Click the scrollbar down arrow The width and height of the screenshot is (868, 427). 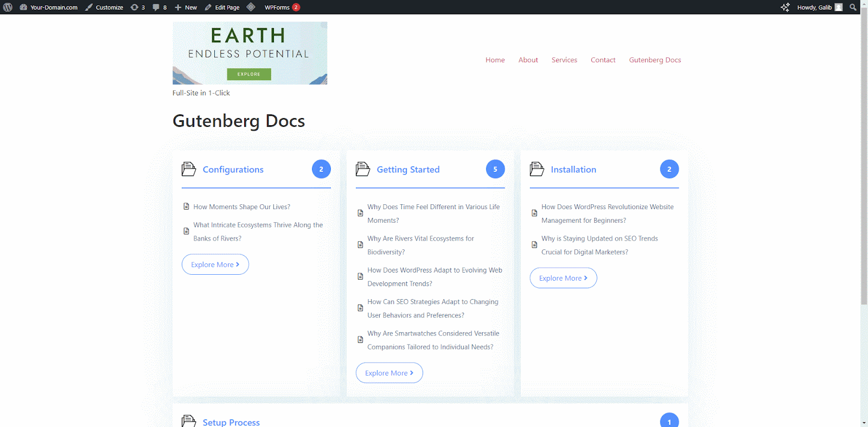(x=864, y=423)
